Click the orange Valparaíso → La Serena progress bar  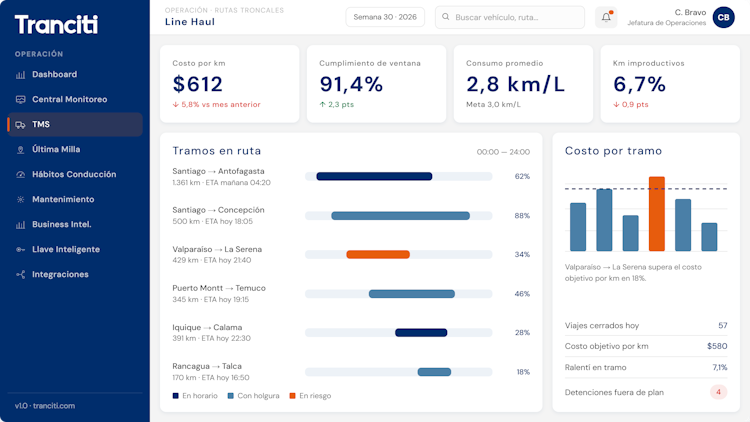(x=378, y=255)
